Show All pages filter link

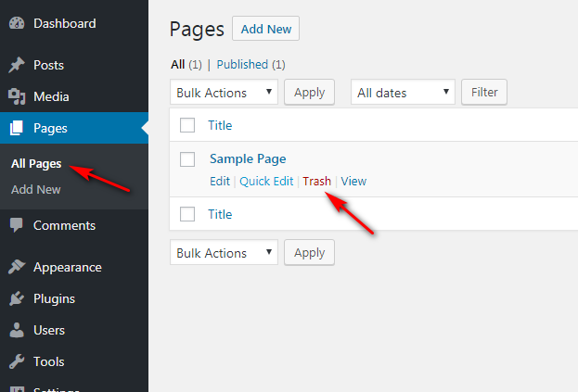pos(178,65)
